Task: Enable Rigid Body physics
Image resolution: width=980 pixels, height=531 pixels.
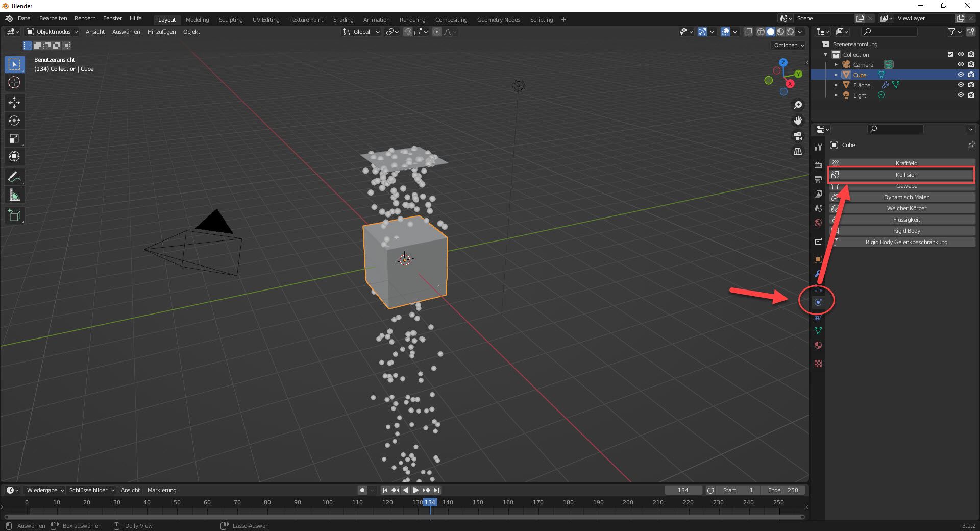Action: pos(906,231)
